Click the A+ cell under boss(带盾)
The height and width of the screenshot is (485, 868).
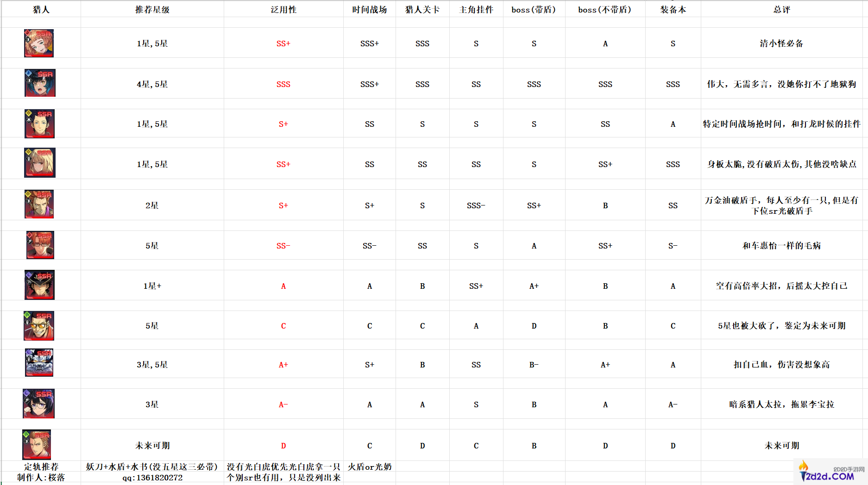point(534,286)
